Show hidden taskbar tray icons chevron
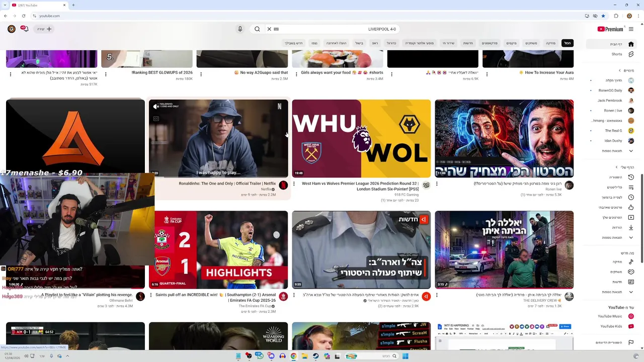 click(x=67, y=356)
